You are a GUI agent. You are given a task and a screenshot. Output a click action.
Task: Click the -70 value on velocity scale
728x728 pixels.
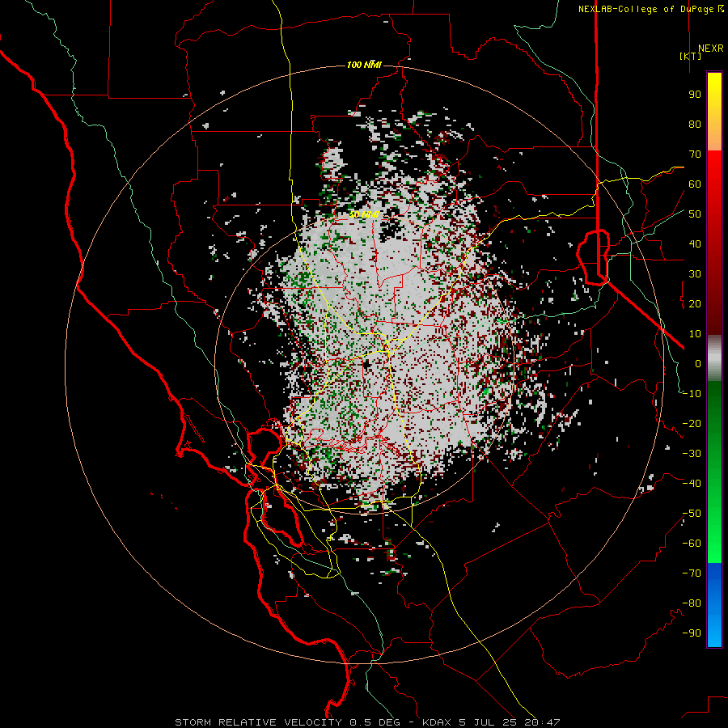(x=692, y=574)
